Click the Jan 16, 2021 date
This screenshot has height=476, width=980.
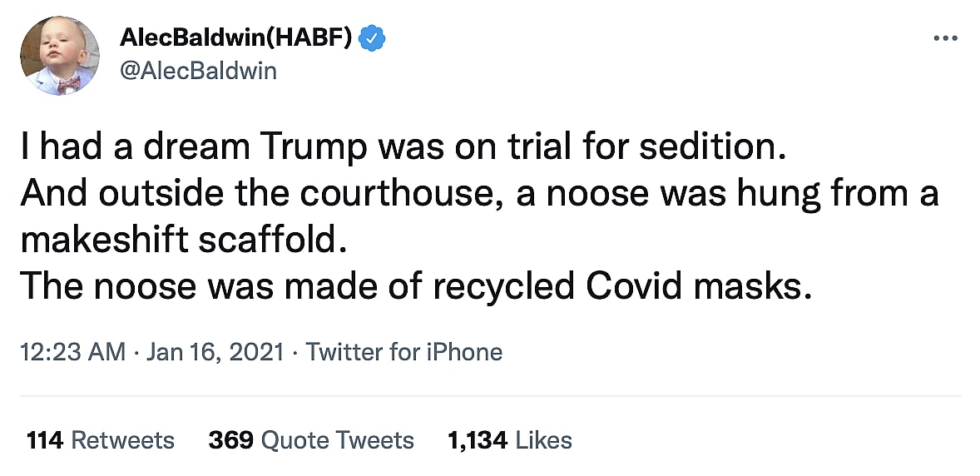coord(216,352)
